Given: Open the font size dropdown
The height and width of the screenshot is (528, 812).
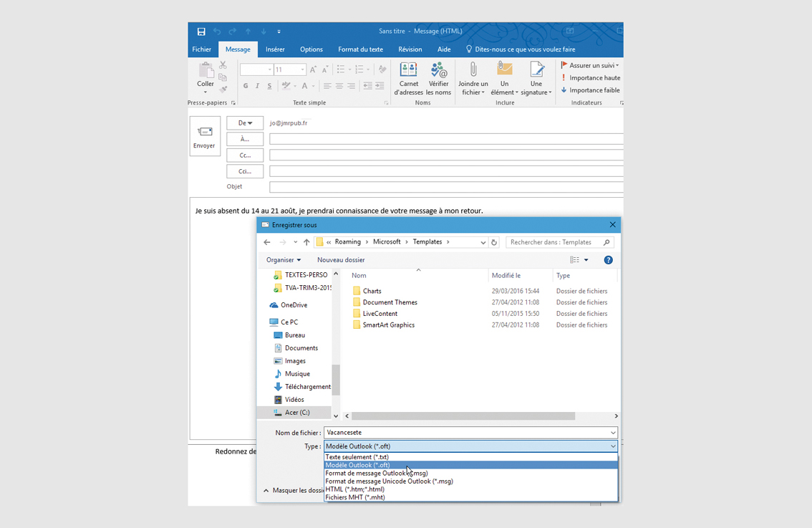Looking at the screenshot, I should (302, 69).
